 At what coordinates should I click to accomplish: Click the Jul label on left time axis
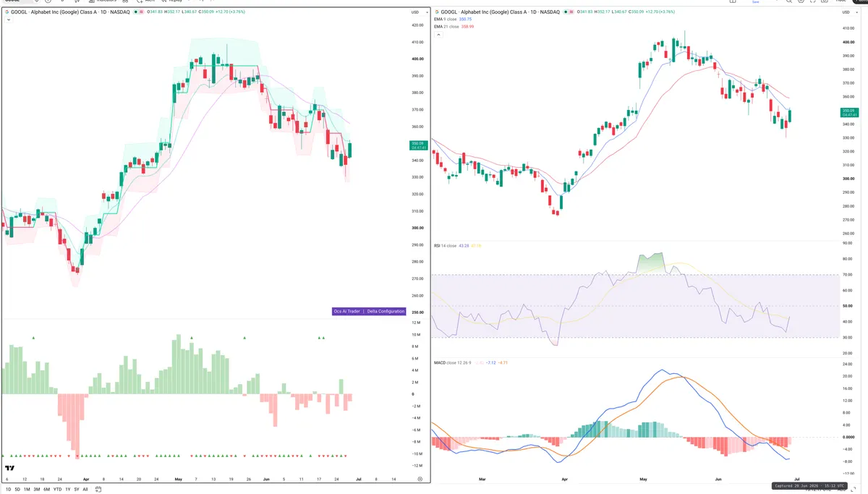(x=359, y=480)
